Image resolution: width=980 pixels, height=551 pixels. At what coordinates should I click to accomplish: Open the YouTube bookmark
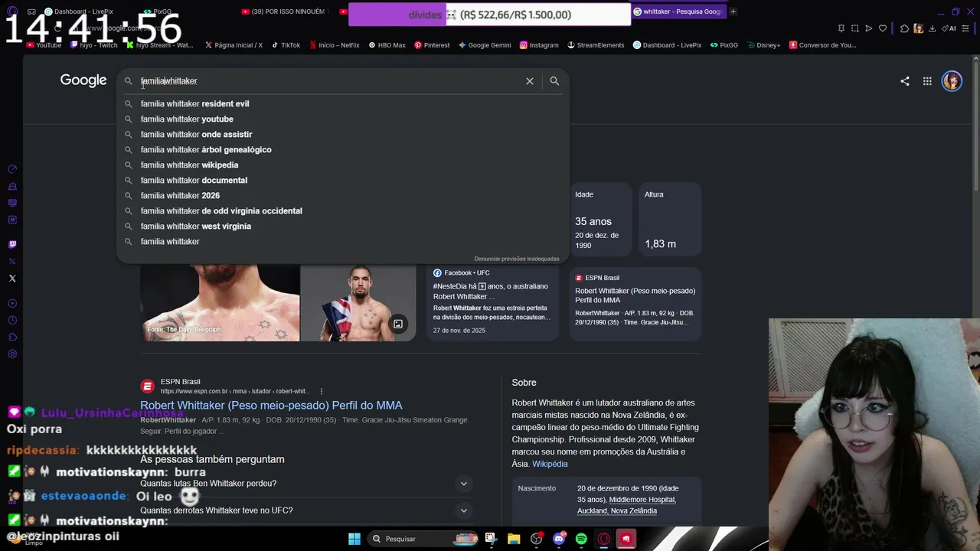click(x=44, y=45)
